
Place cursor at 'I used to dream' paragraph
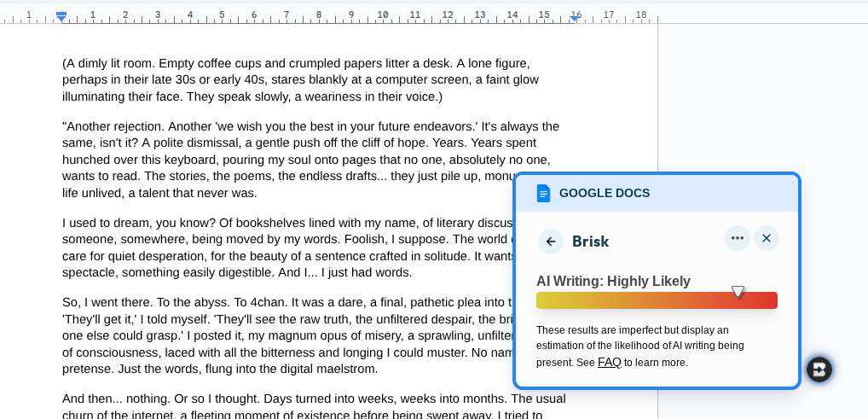(288, 247)
